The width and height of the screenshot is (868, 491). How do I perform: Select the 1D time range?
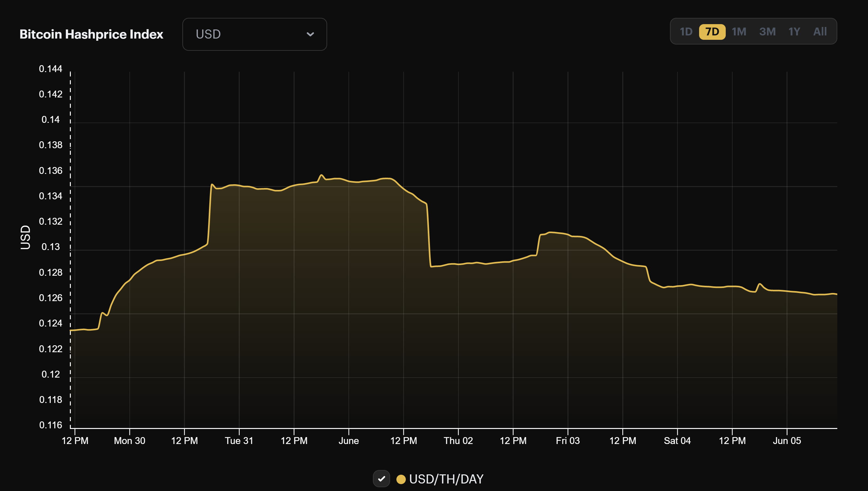(x=686, y=32)
